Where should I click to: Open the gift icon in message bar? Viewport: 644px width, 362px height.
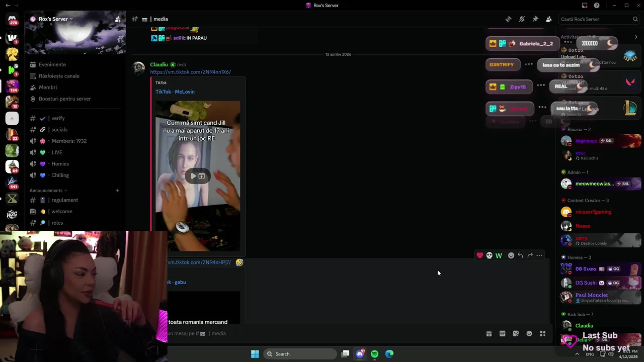(489, 333)
